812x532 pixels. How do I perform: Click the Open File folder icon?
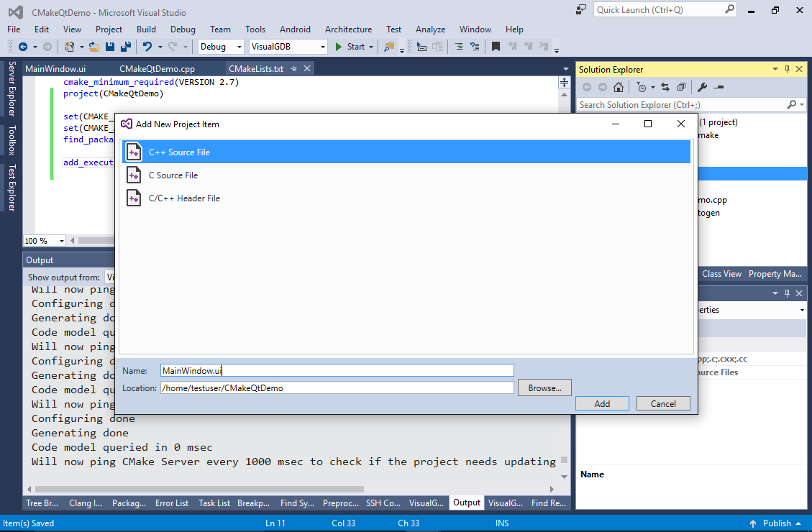pos(93,47)
